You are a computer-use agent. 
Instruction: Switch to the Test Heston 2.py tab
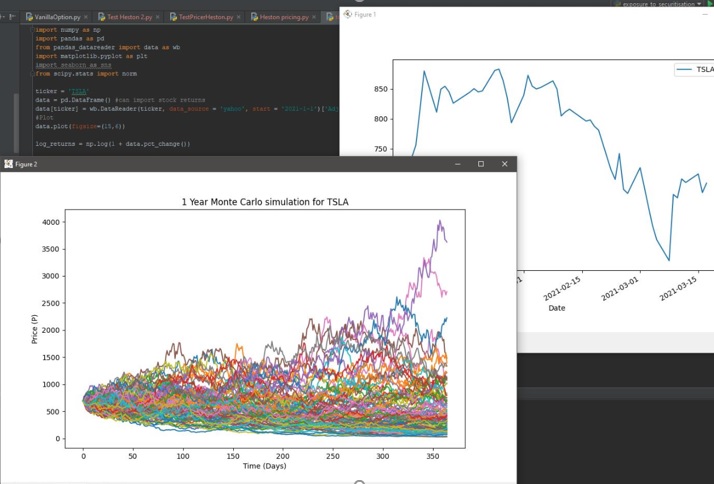pyautogui.click(x=128, y=18)
